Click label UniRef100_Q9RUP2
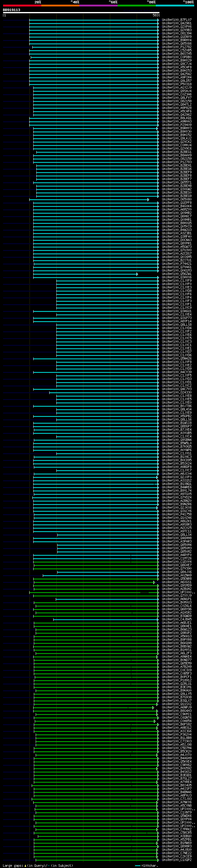Viewport: 197px width, 868px height. coord(177,633)
